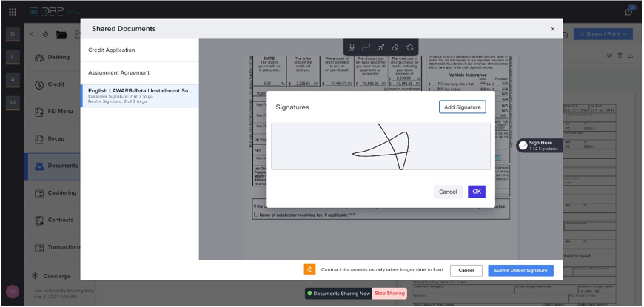Screen dimensions: 644x307
Task: Click the Shared Documents heading
Action: click(124, 29)
